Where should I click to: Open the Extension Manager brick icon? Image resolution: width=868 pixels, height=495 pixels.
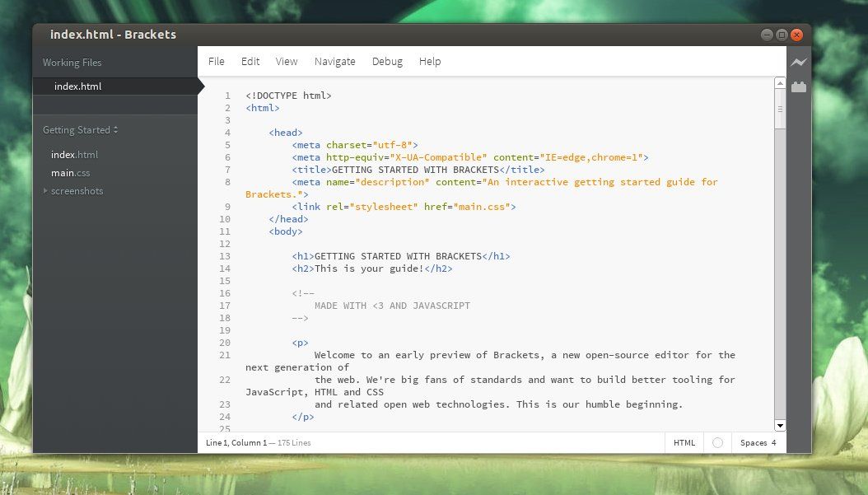pos(798,86)
